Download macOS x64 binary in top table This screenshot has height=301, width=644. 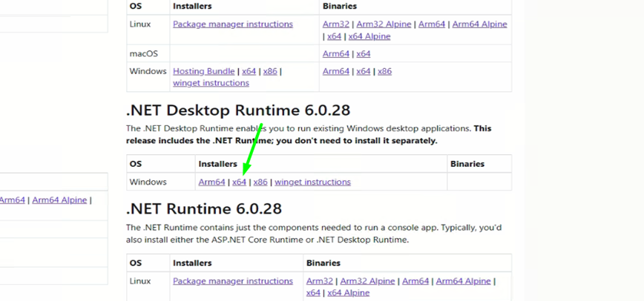coord(364,54)
